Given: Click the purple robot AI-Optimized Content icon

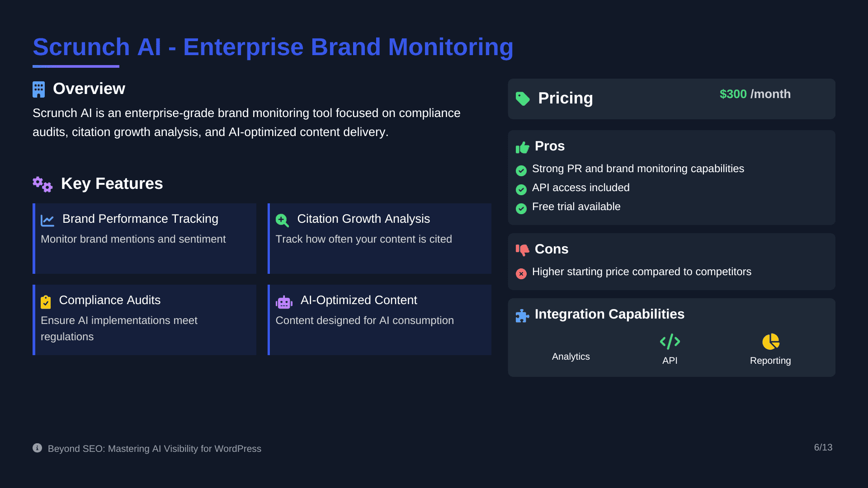Looking at the screenshot, I should 284,302.
